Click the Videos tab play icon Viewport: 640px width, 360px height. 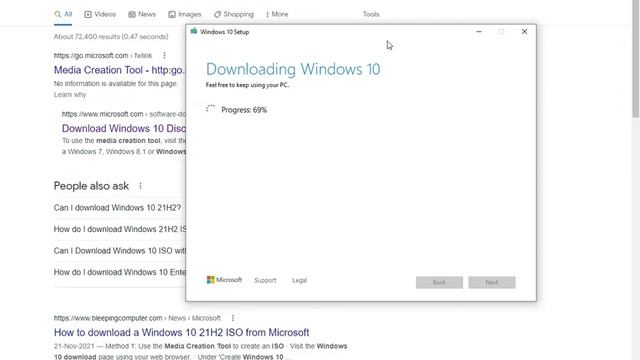[88, 14]
